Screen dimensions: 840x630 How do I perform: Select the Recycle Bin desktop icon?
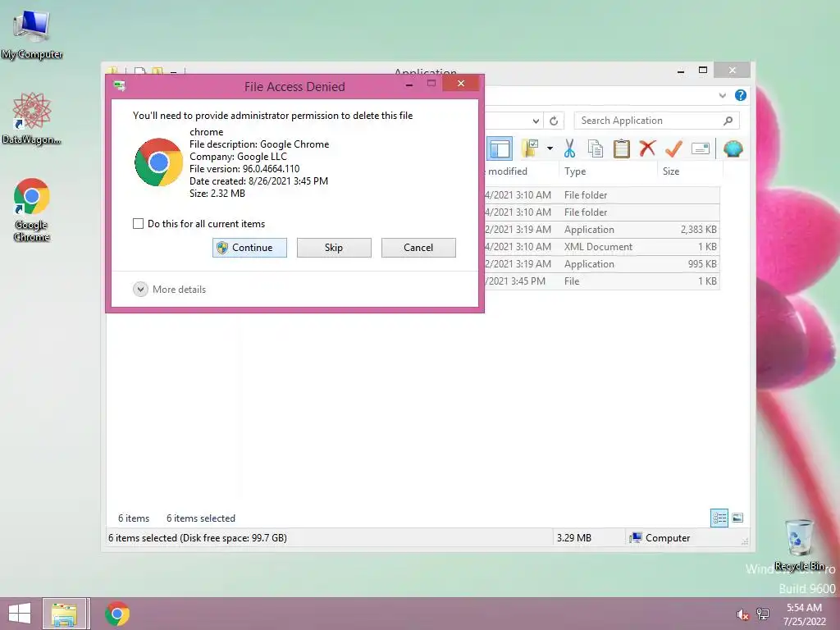click(x=799, y=546)
